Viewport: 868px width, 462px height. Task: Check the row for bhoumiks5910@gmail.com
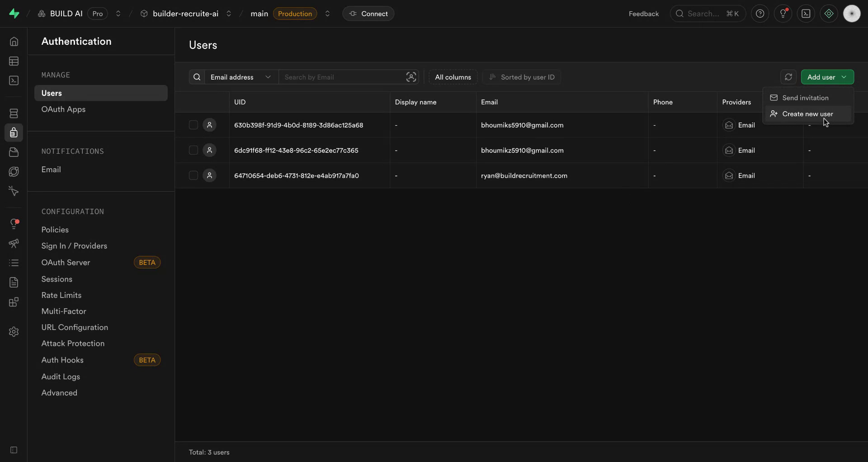coord(193,125)
